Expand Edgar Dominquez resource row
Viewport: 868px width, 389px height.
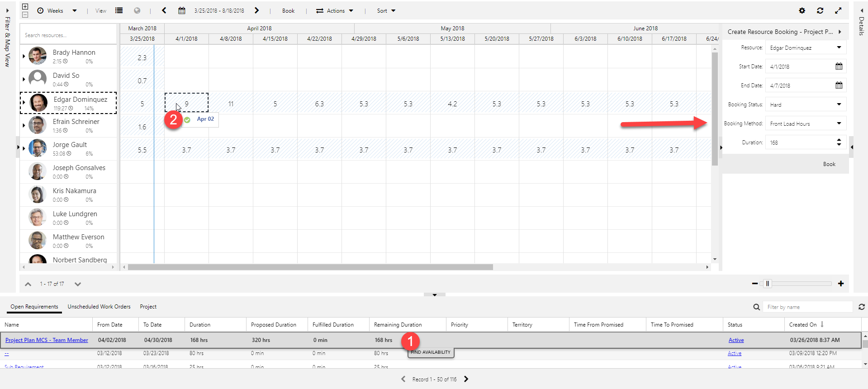click(24, 103)
